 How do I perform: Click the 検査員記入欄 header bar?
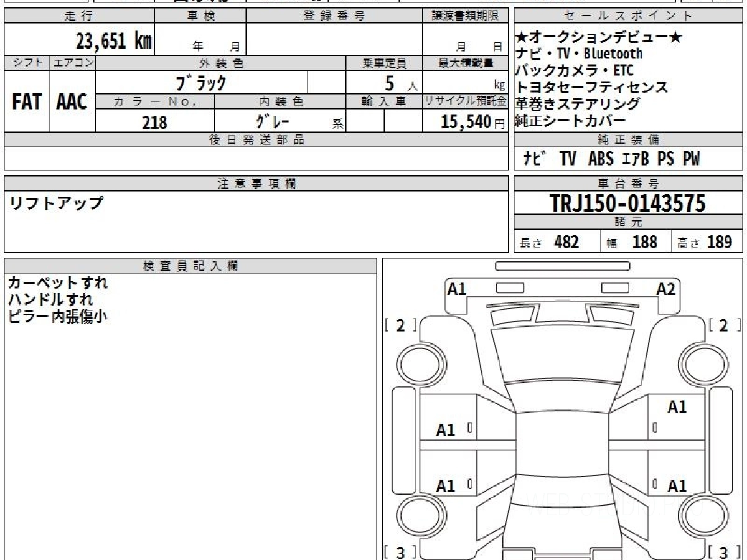coord(190,265)
